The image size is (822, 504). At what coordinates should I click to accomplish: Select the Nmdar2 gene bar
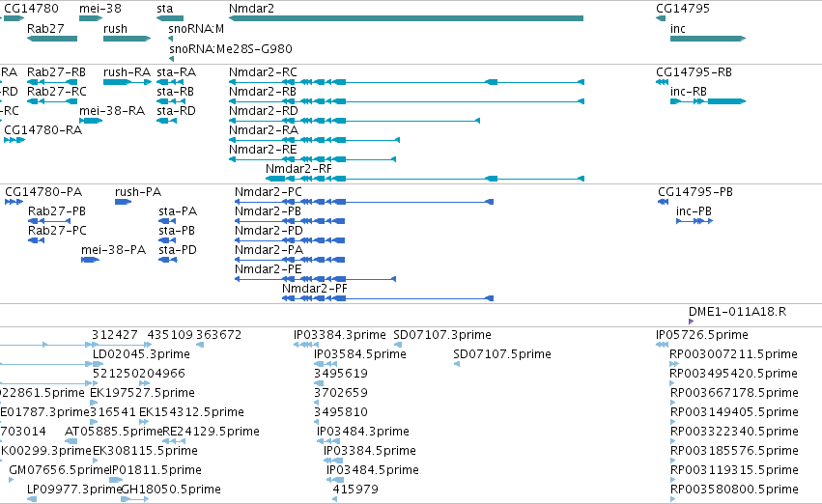click(x=407, y=18)
